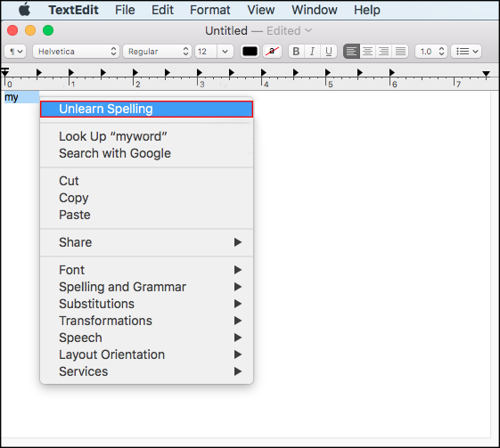The width and height of the screenshot is (500, 448).
Task: Choose Search with Google
Action: (147, 153)
